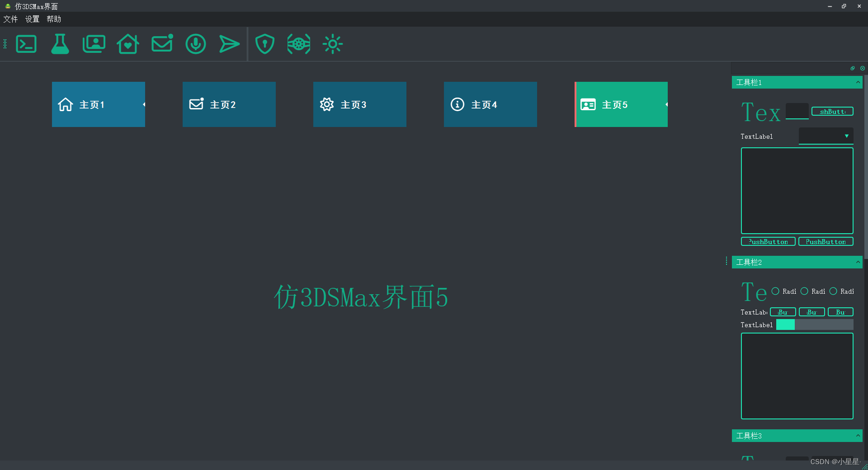Click the paper plane send icon
The image size is (868, 470).
click(x=230, y=44)
